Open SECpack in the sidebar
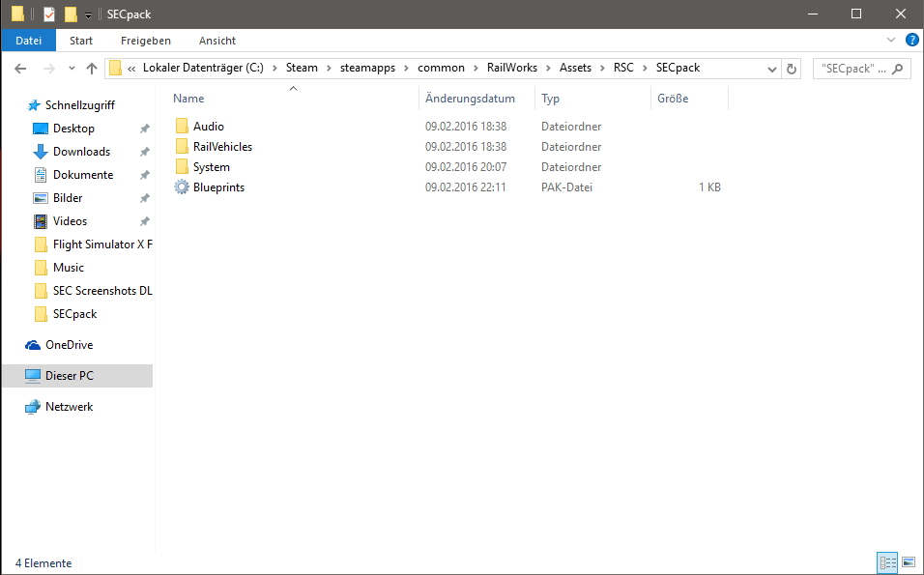924x575 pixels. pos(74,314)
